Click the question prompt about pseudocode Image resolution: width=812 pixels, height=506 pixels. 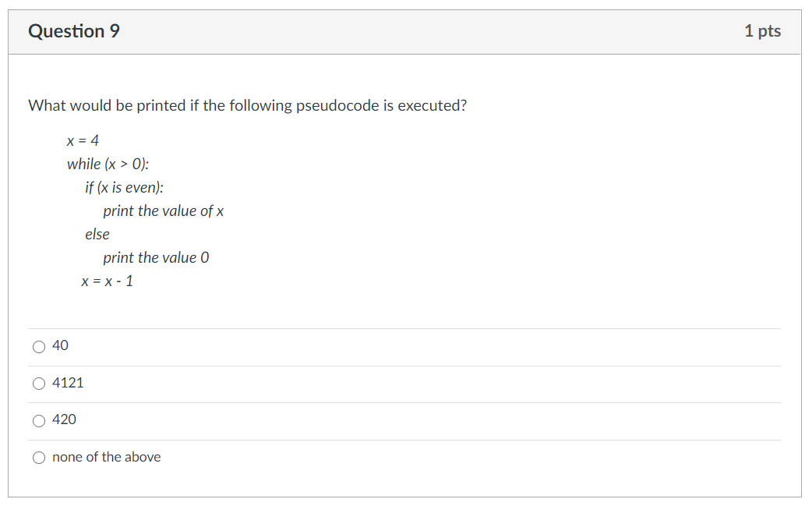click(x=248, y=106)
